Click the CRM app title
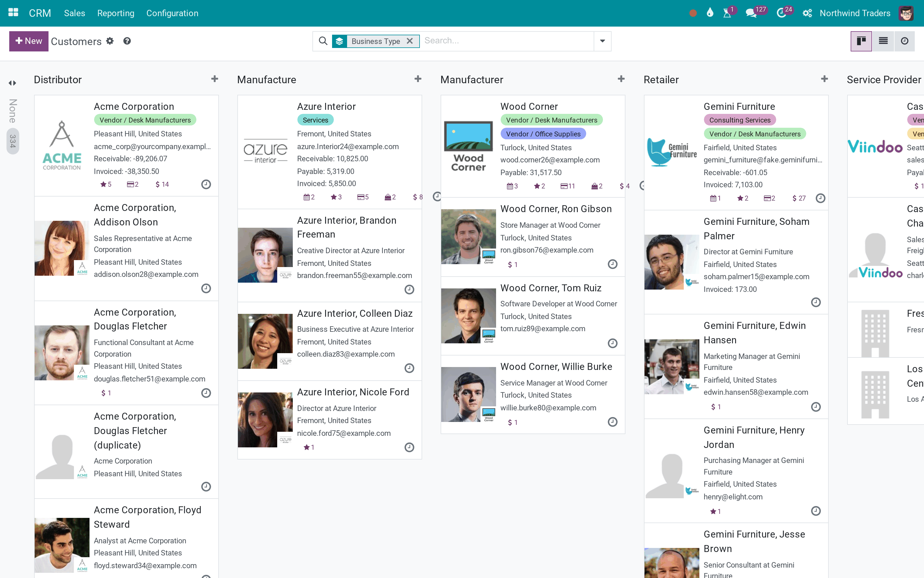 point(40,13)
